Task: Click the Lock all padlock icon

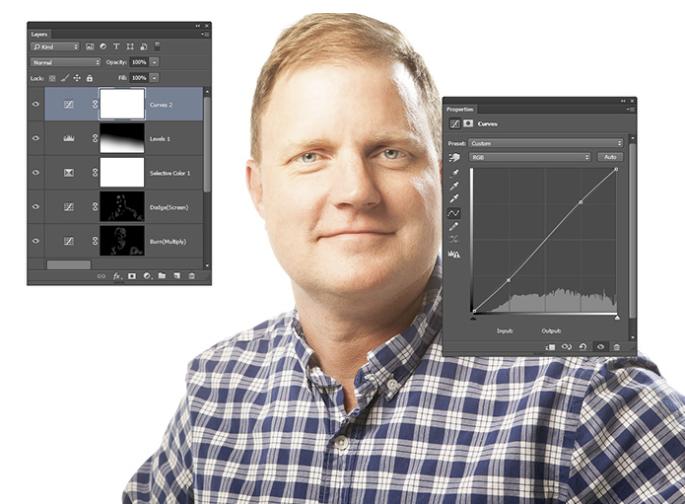Action: (89, 78)
